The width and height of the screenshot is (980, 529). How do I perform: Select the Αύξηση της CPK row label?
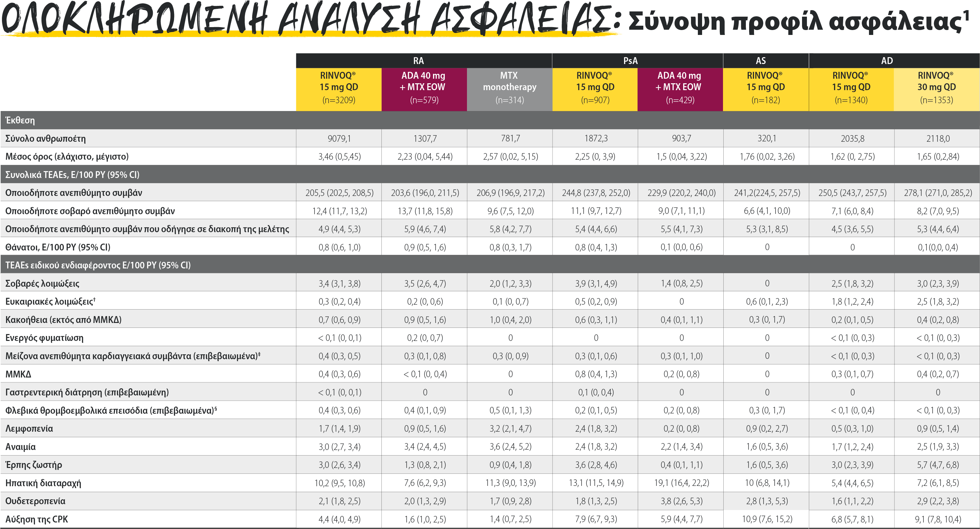point(37,519)
